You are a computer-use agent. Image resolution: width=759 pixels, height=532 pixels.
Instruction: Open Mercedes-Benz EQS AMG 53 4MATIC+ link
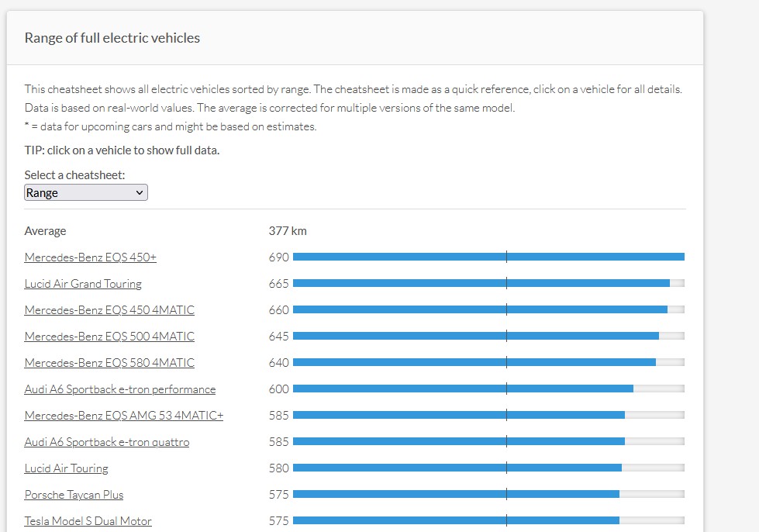pos(124,416)
